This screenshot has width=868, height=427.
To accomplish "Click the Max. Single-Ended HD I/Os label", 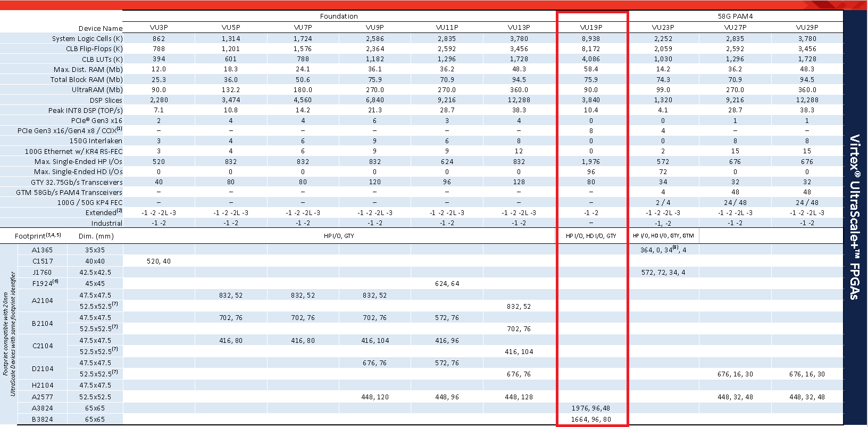I will pyautogui.click(x=78, y=172).
